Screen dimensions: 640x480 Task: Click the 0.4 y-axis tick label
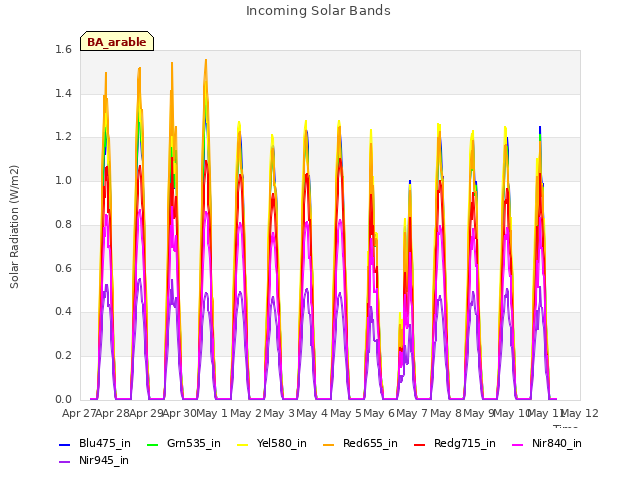tap(63, 311)
